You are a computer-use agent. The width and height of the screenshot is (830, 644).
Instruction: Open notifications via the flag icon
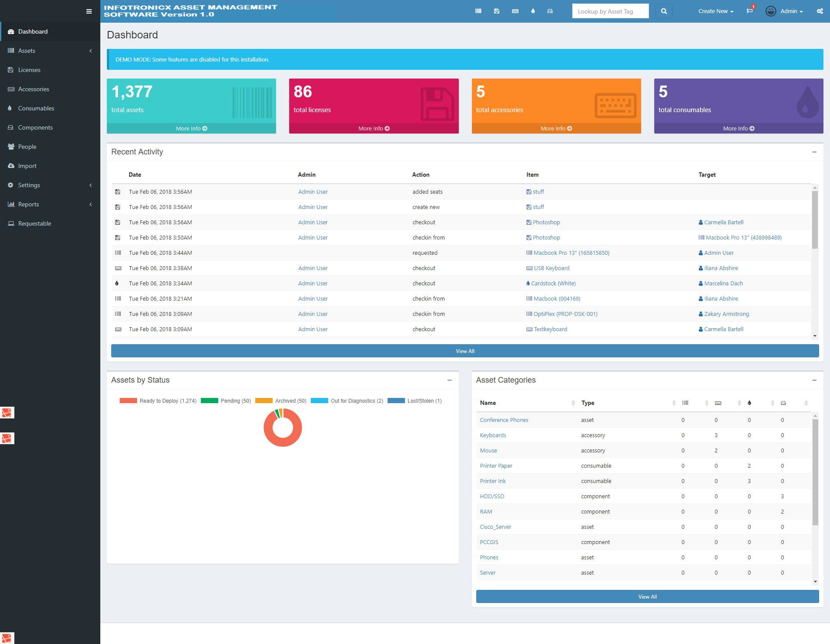(x=750, y=10)
